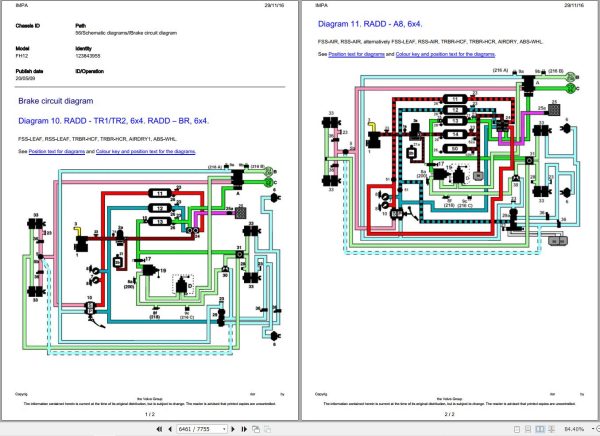Click air tank 11 in left diagram

point(160,194)
